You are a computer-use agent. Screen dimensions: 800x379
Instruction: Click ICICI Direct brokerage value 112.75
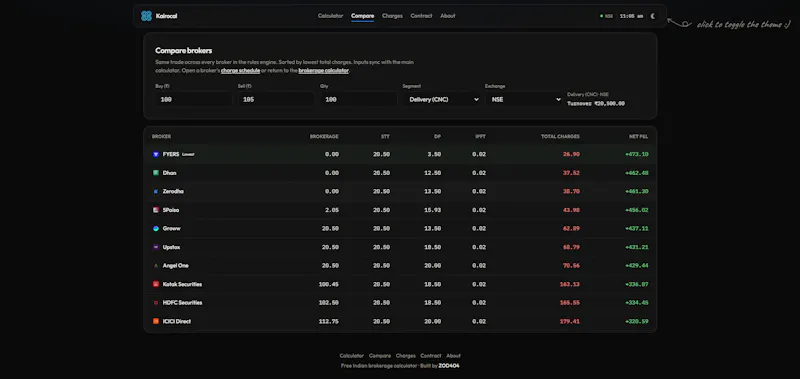(x=329, y=321)
